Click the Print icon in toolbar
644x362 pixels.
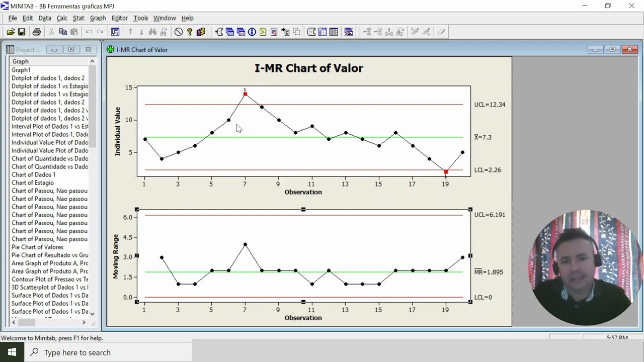tap(36, 32)
